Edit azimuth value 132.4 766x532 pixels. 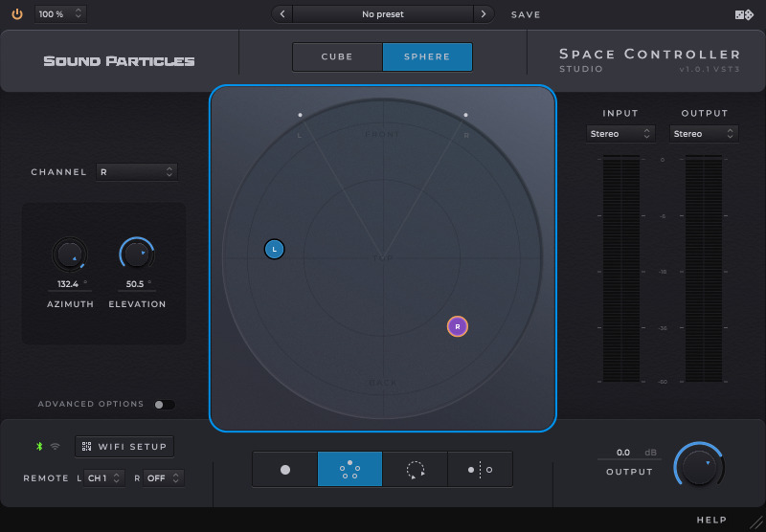click(68, 284)
